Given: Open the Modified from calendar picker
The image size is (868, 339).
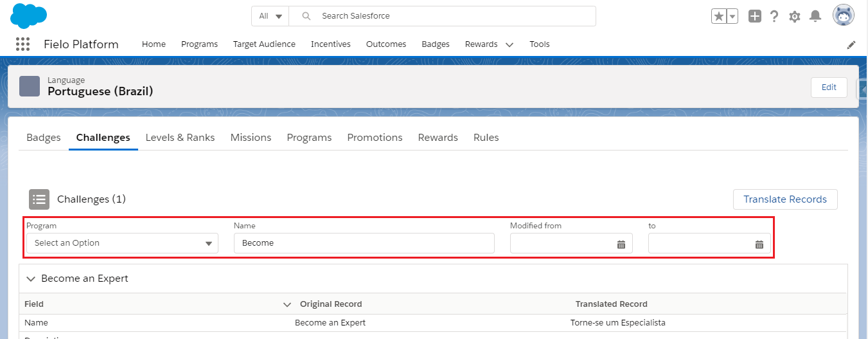Looking at the screenshot, I should (621, 244).
